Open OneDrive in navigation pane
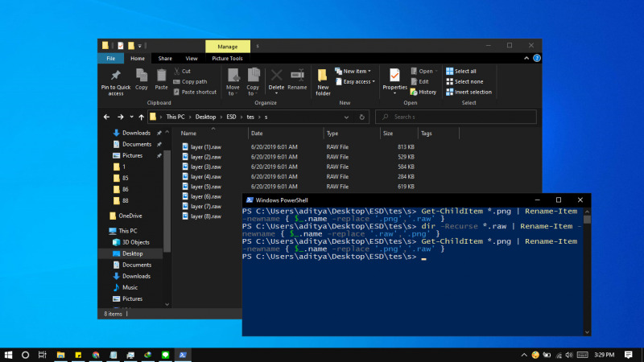The width and height of the screenshot is (644, 362). click(x=126, y=216)
